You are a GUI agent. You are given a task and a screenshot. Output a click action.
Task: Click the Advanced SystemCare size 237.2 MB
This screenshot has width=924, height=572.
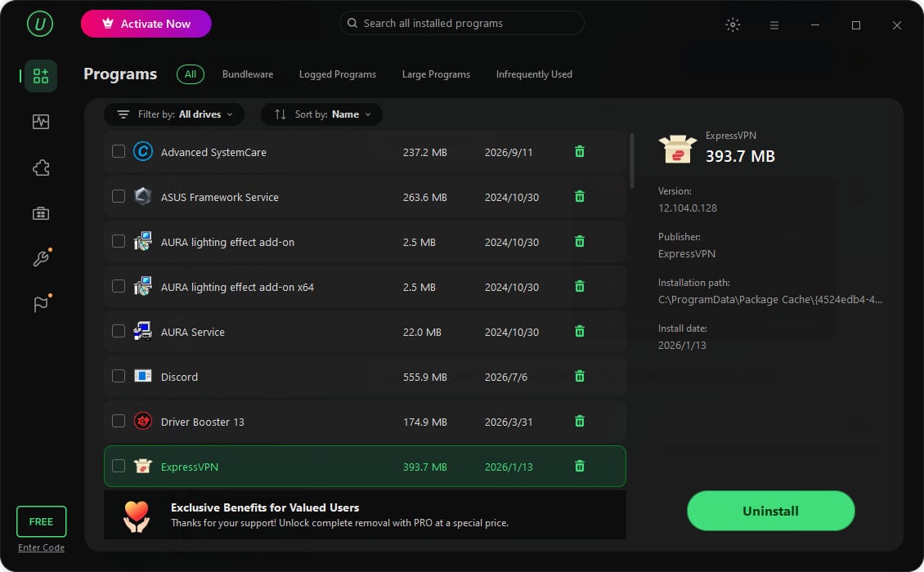tap(425, 152)
